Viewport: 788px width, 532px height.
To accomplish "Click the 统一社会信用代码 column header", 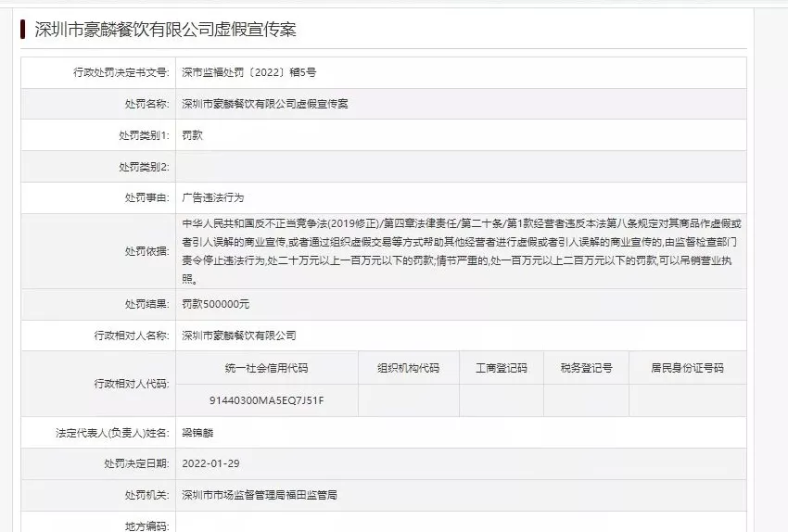I will click(266, 368).
